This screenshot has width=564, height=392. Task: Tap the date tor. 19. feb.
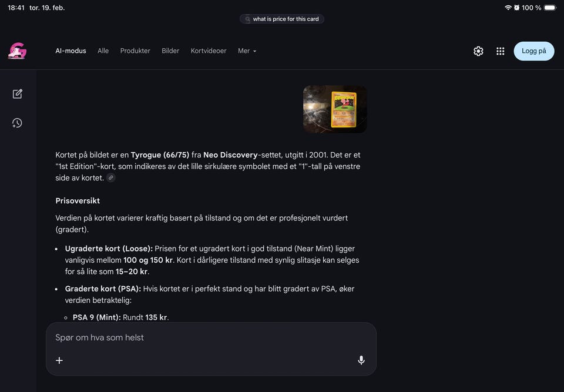tap(47, 8)
